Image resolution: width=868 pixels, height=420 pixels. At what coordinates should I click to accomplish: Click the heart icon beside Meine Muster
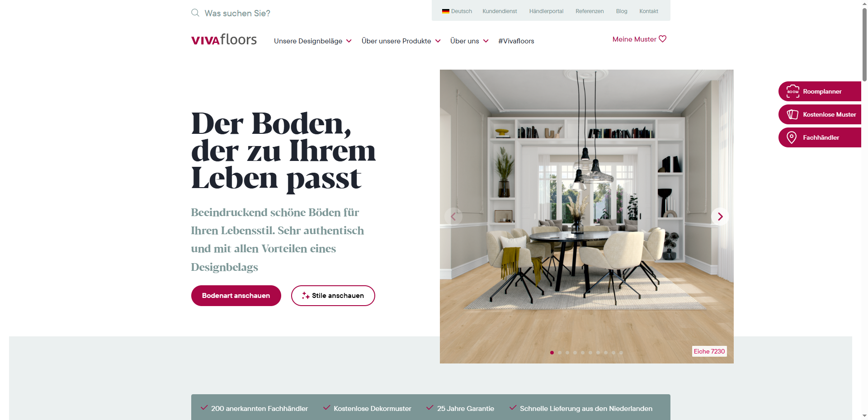coord(663,39)
